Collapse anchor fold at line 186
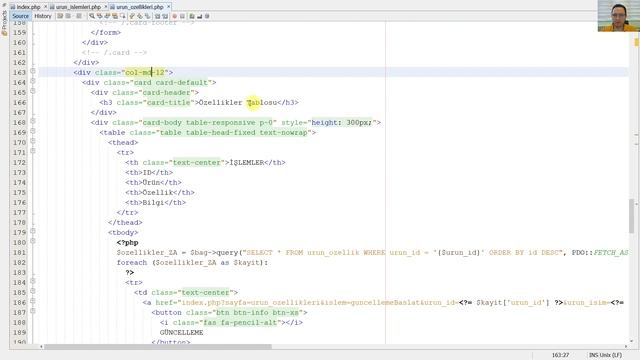 click(x=33, y=301)
